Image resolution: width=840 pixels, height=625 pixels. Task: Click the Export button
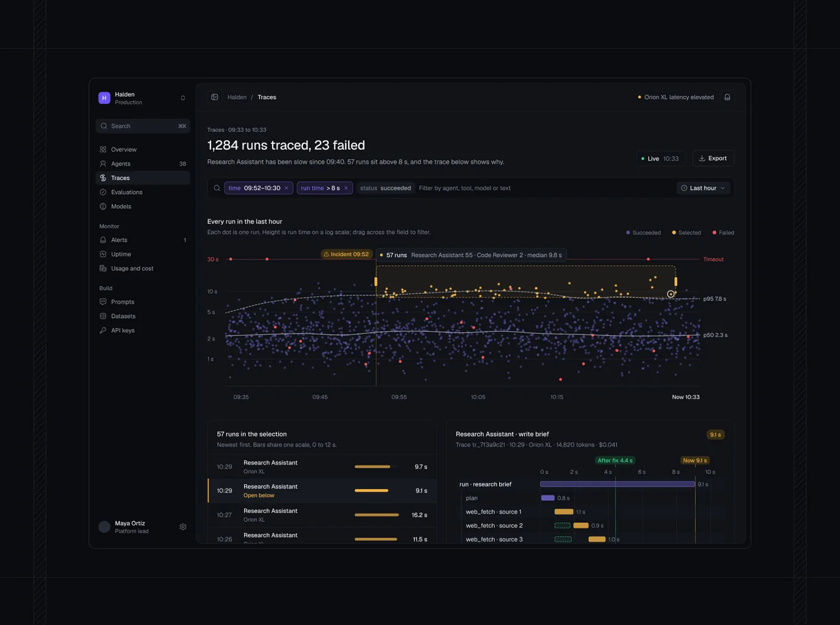click(713, 159)
